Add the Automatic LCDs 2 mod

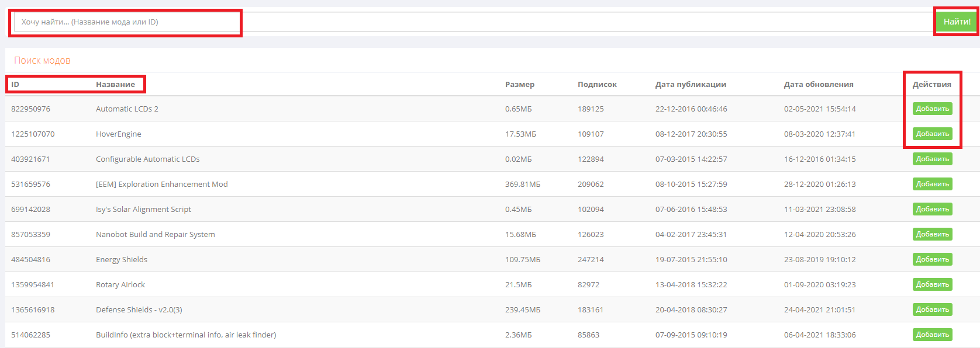pyautogui.click(x=932, y=109)
